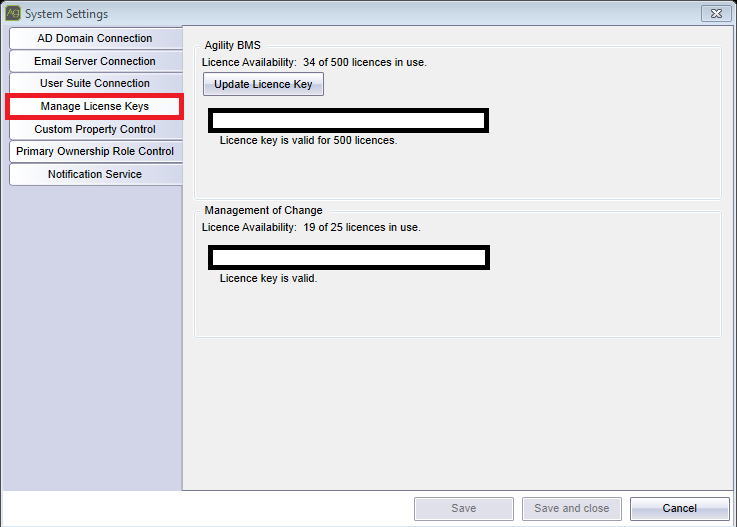The height and width of the screenshot is (527, 737).
Task: Click the Save and close button
Action: tap(572, 509)
